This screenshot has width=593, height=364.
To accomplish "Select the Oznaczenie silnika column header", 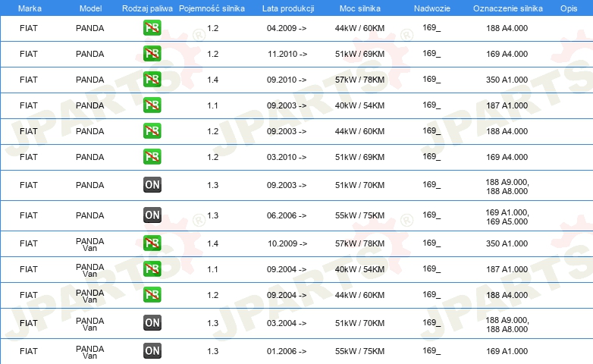I will coord(507,8).
